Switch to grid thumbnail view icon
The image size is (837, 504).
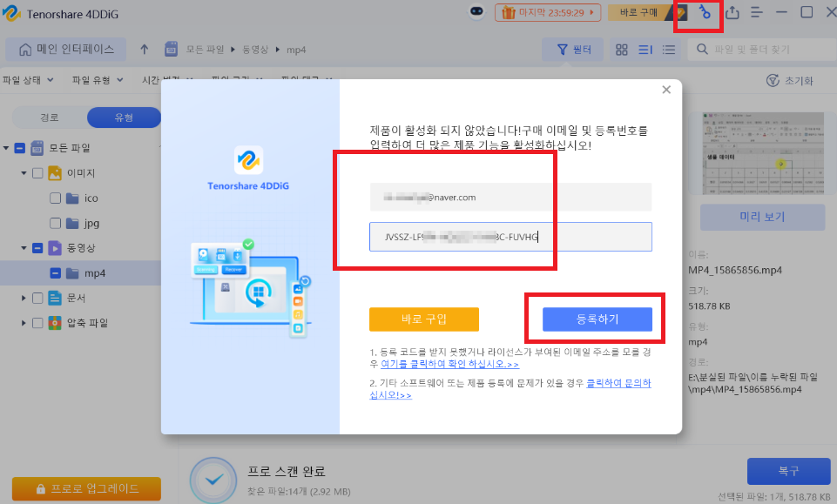[621, 50]
